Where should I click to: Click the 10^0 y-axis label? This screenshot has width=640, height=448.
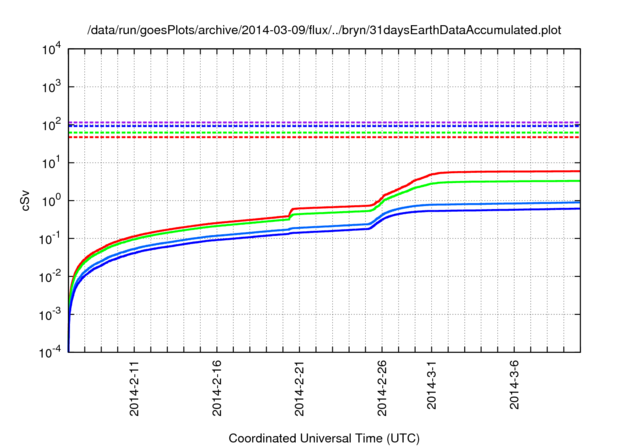[x=52, y=200]
